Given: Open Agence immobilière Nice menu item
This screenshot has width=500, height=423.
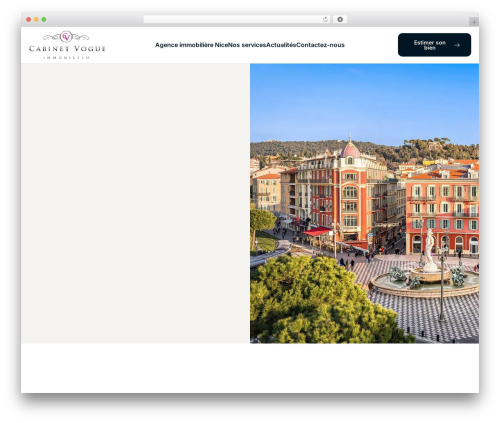Looking at the screenshot, I should click(x=191, y=45).
